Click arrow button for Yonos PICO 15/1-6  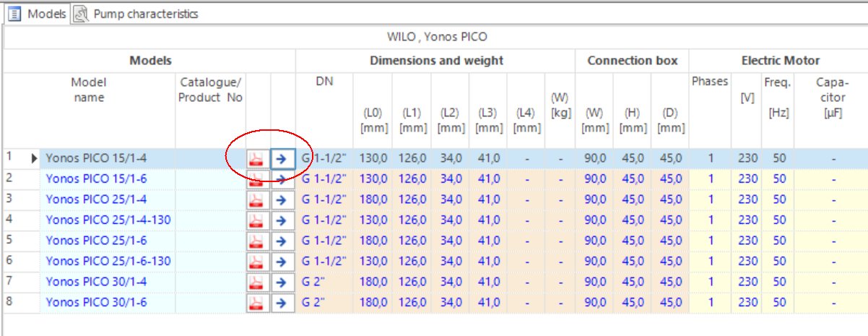tap(282, 180)
